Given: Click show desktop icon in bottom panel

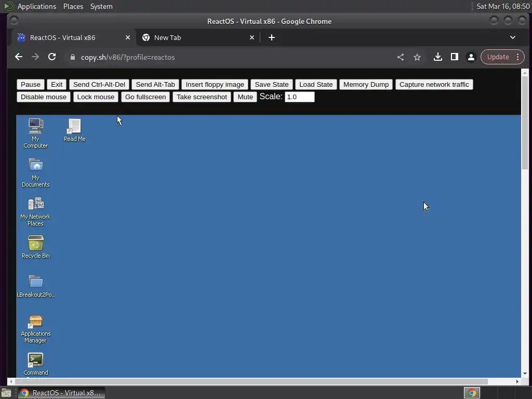Looking at the screenshot, I should 6,393.
